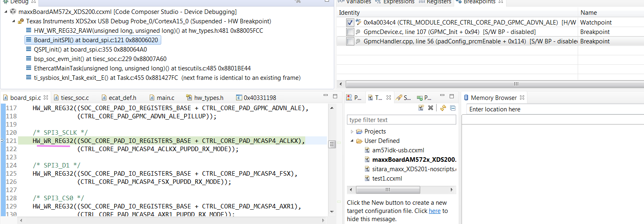Click the Projects folder icon
The height and width of the screenshot is (224, 644).
pos(359,131)
